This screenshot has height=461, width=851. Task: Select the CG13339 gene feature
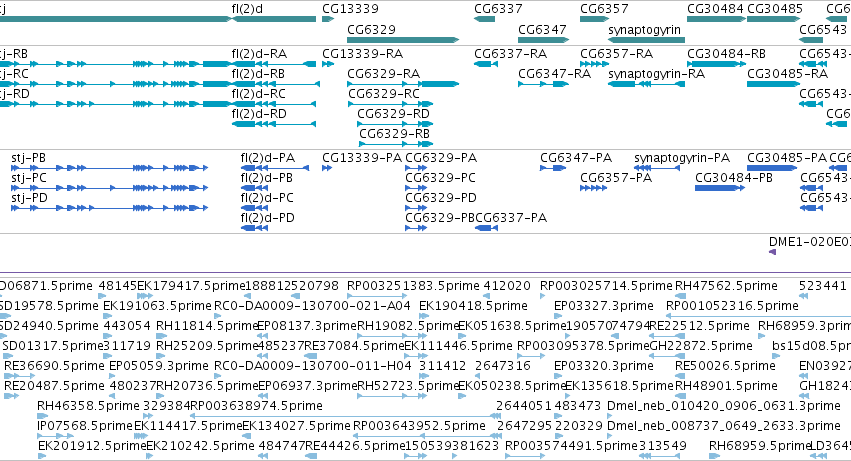[328, 19]
